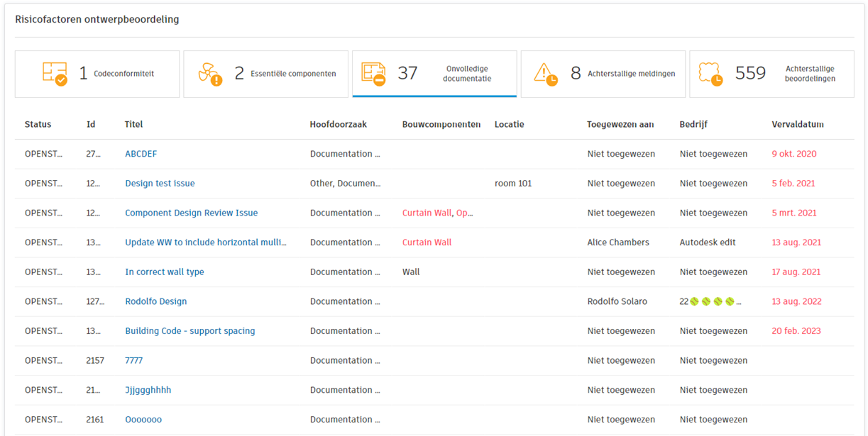The height and width of the screenshot is (436, 868).
Task: Sort by the Titel column header
Action: click(x=133, y=124)
